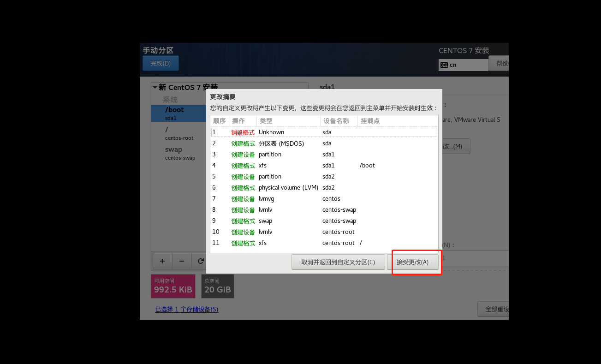
Task: Select the /boot sda1 partition entry
Action: (x=179, y=113)
